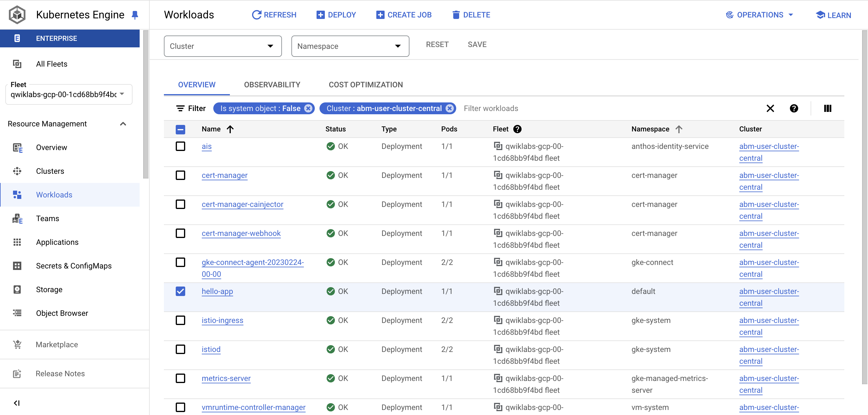This screenshot has width=868, height=415.
Task: Open the Learn panel
Action: coord(833,15)
